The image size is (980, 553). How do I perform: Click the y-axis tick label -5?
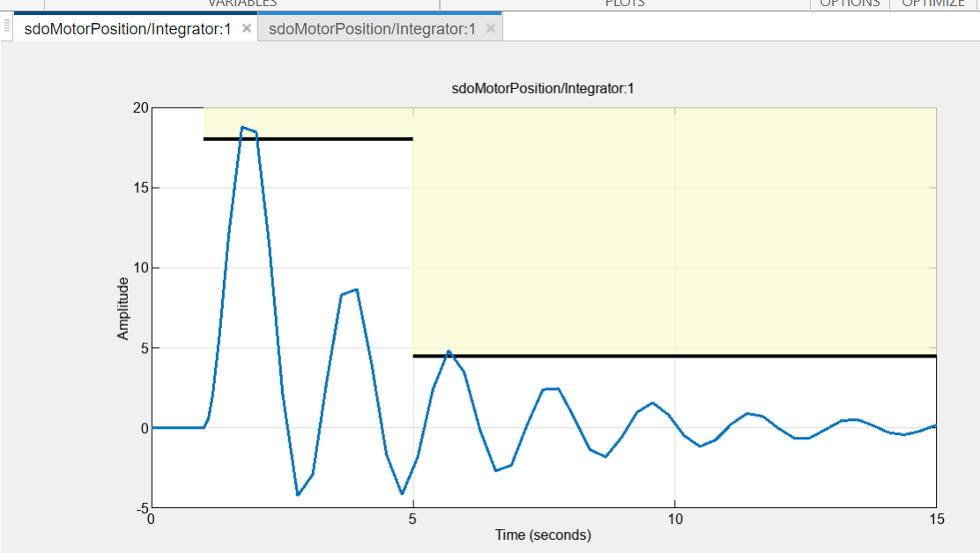[143, 509]
